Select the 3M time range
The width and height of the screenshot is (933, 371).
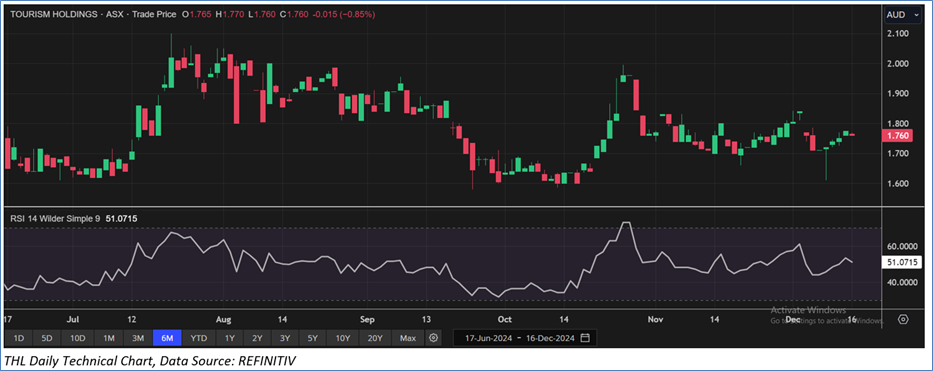pos(138,338)
